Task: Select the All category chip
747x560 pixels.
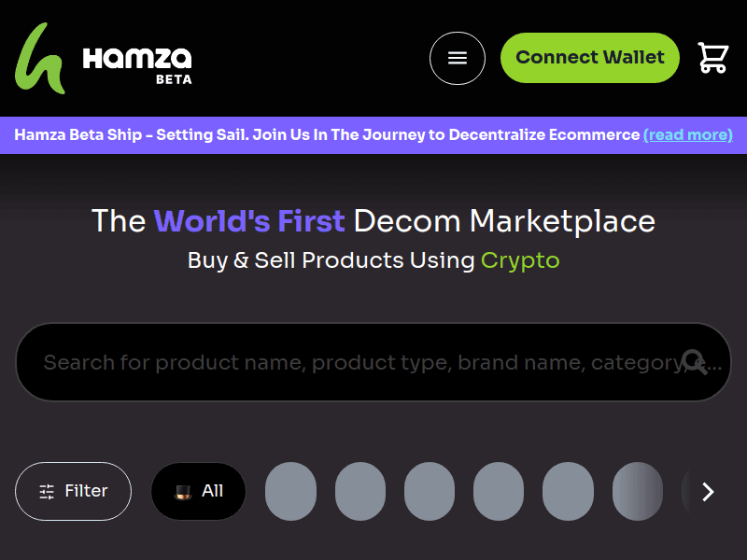Action: coord(198,491)
